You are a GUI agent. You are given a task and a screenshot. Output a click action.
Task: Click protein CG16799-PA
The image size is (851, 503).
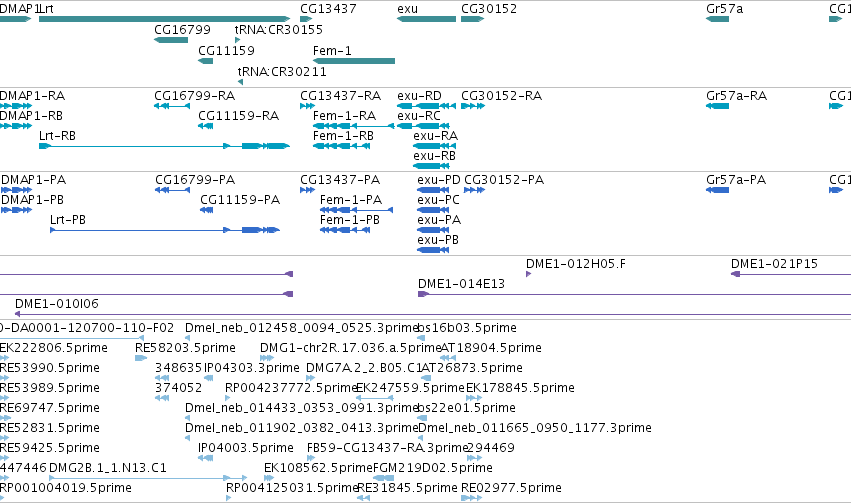click(195, 180)
